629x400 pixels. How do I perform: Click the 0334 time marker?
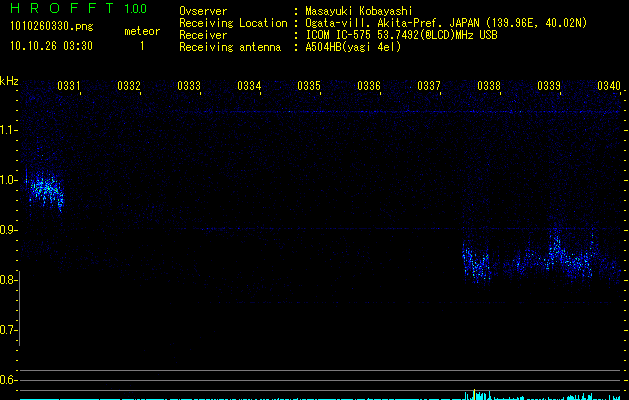pos(249,86)
